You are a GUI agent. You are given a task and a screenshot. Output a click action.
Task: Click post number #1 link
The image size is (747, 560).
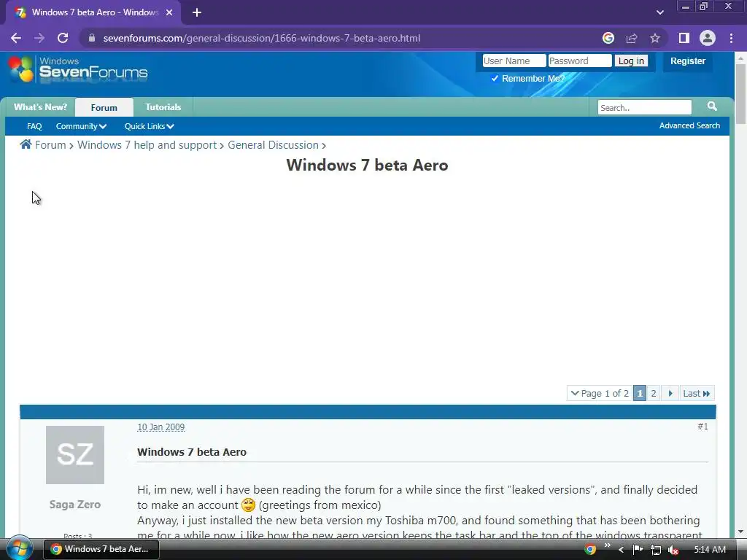703,427
